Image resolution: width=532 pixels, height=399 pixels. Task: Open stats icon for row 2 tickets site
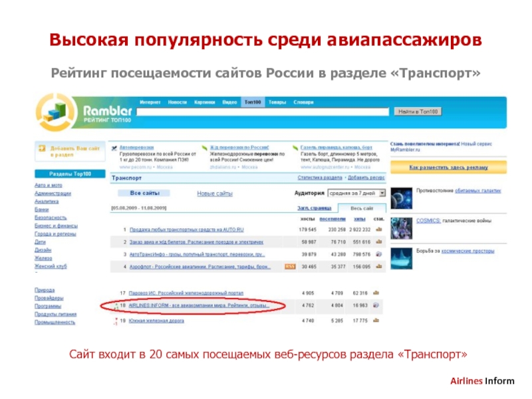pyautogui.click(x=378, y=242)
